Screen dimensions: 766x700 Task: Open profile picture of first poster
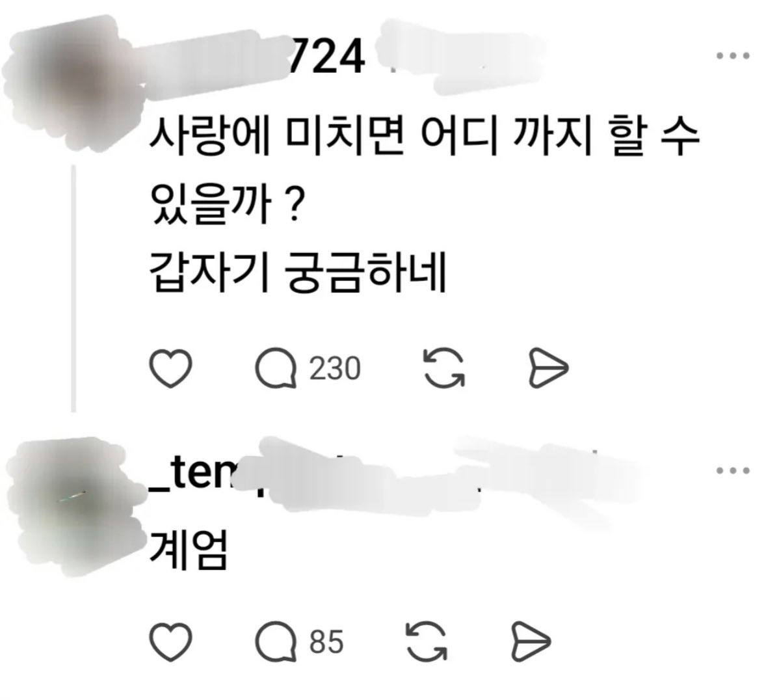coord(73,81)
